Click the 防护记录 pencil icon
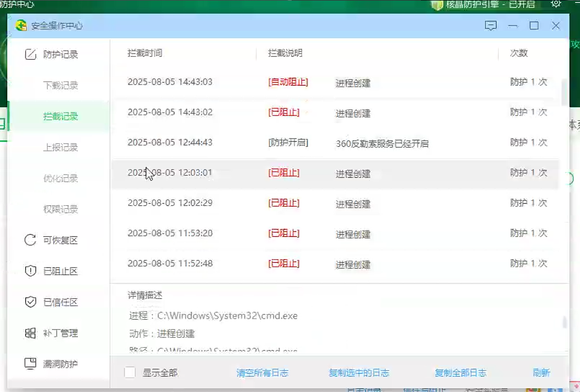The height and width of the screenshot is (392, 580). 31,55
